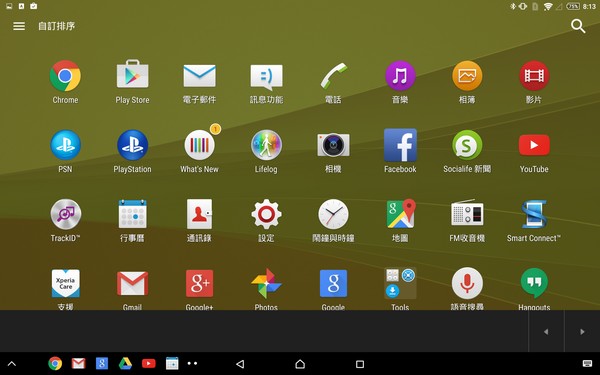This screenshot has width=600, height=375.
Task: Expand the up chevron in the navigation bar
Action: coord(12,364)
